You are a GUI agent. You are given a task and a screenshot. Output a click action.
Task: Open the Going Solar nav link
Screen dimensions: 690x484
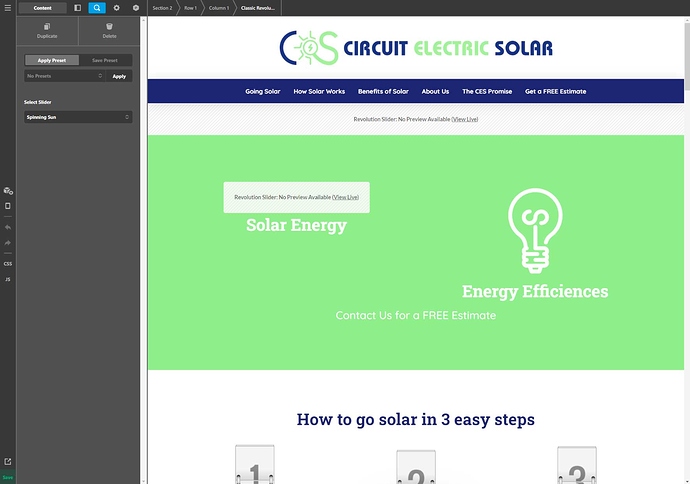[263, 92]
